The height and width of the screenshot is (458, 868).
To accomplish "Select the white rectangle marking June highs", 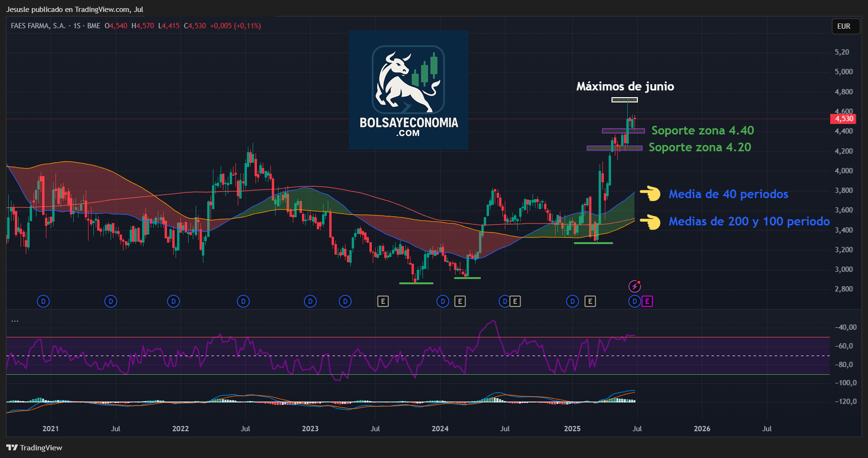I will pos(624,100).
